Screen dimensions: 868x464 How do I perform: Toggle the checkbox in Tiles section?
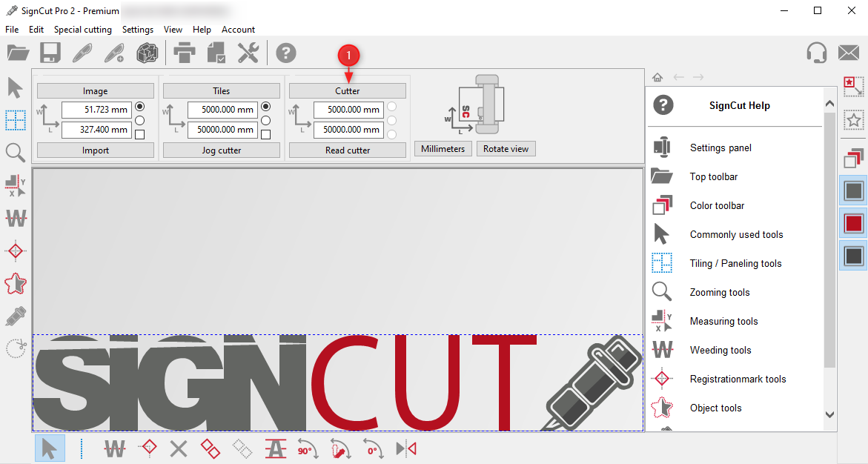tap(265, 135)
